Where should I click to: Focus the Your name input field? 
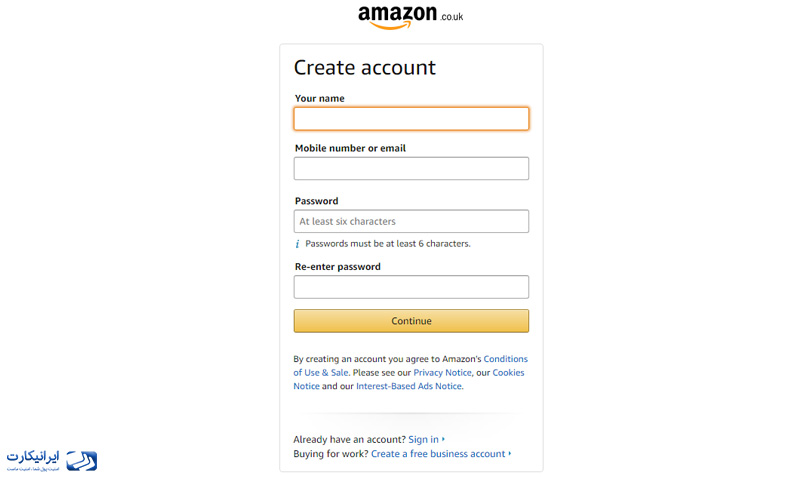point(411,119)
